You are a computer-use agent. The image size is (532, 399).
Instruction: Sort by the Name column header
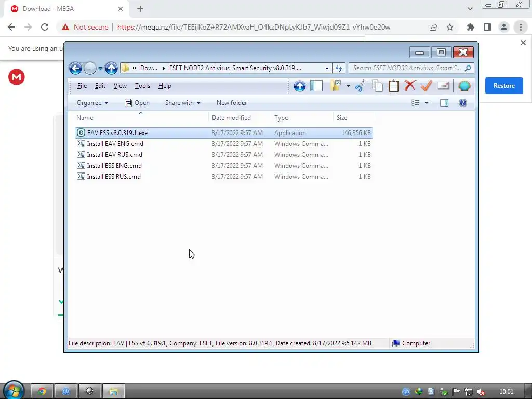click(141, 118)
